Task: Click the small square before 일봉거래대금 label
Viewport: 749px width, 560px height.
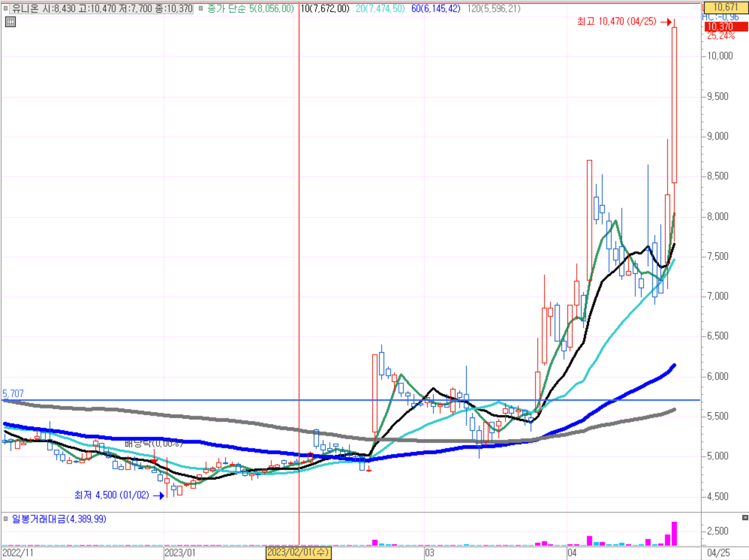Action: (x=6, y=519)
